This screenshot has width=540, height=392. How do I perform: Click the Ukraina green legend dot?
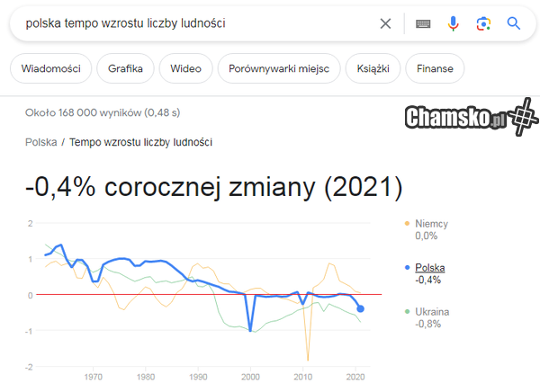(x=408, y=311)
